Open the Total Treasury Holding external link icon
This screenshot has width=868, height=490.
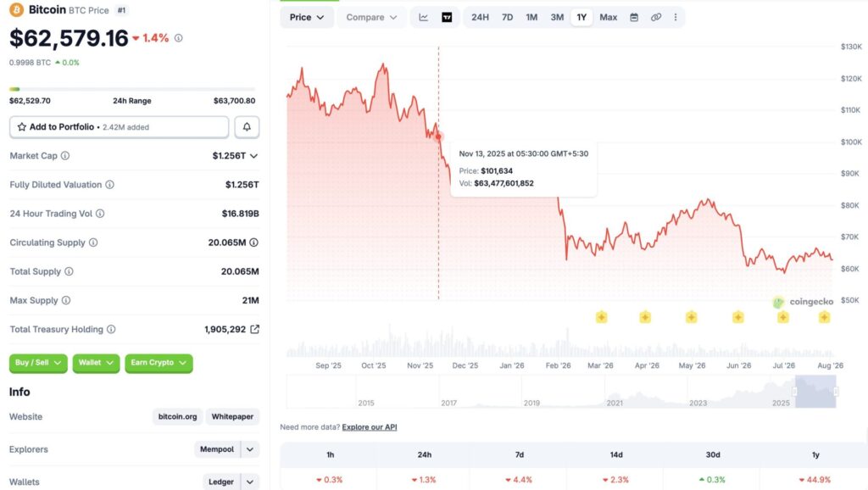pos(254,329)
